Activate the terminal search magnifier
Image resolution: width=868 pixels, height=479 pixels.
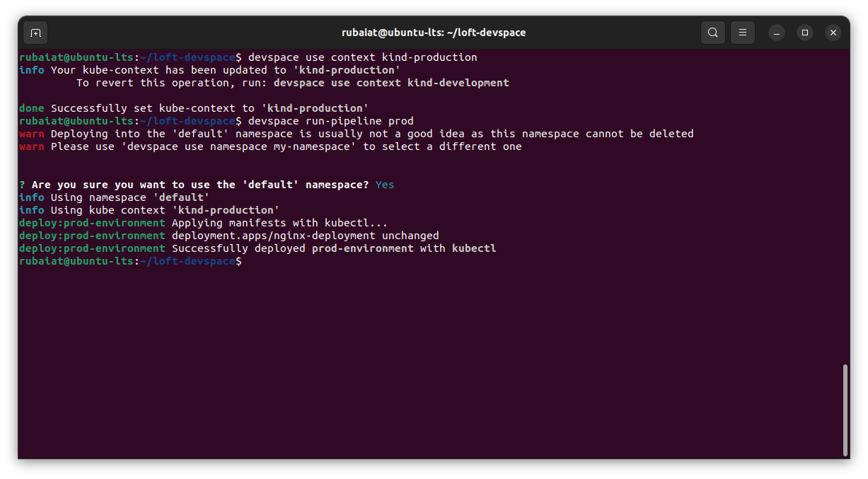point(712,32)
